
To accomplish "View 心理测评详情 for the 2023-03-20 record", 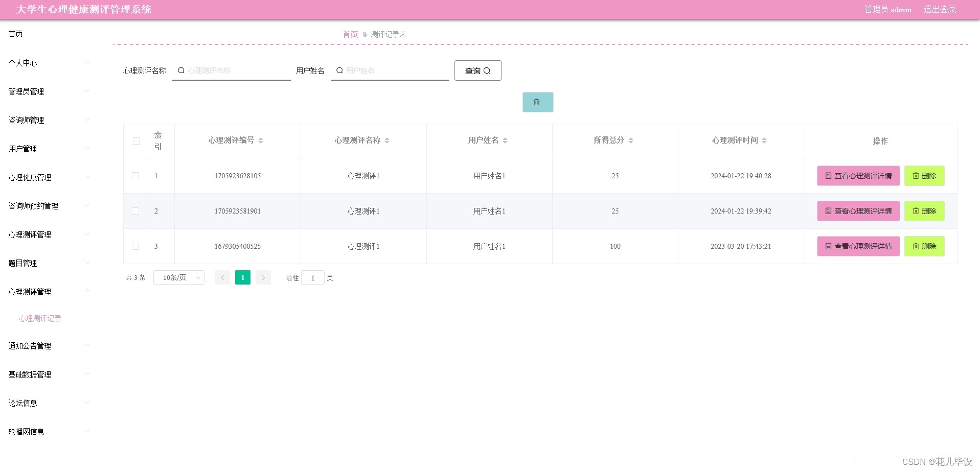I will click(858, 246).
